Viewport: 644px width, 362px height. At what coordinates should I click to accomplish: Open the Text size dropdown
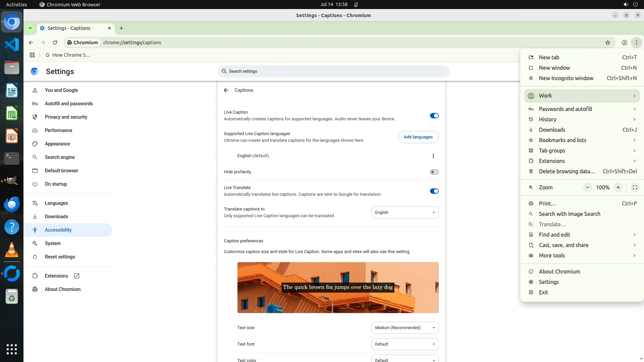coord(405,328)
